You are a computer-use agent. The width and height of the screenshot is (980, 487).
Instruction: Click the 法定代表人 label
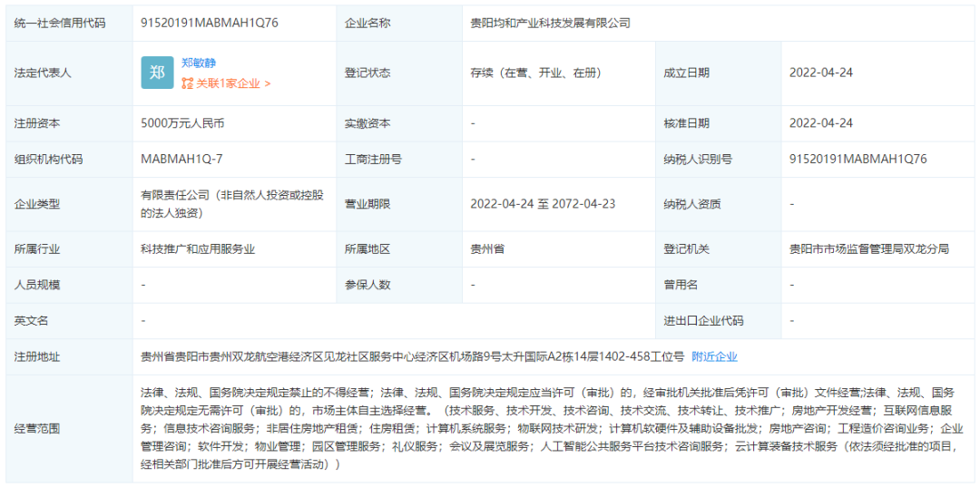tap(44, 73)
